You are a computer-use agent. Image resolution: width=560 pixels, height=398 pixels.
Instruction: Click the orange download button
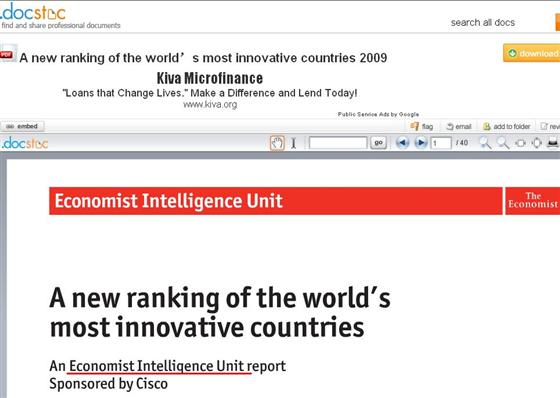531,53
